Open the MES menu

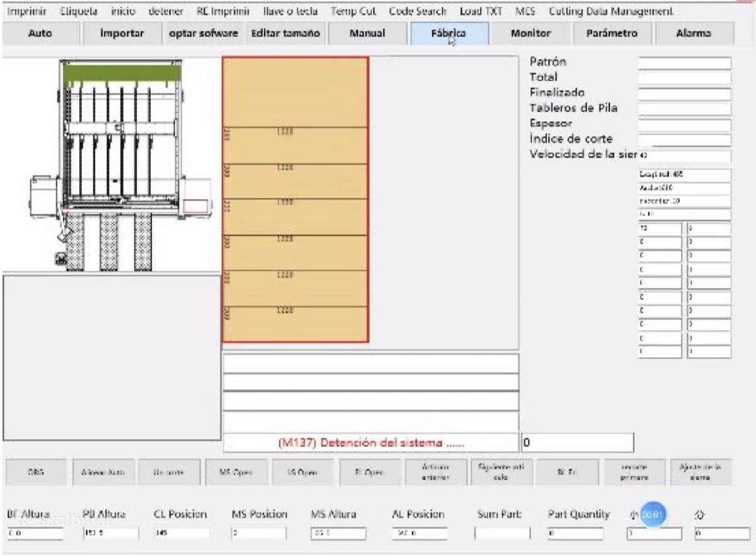tap(525, 11)
